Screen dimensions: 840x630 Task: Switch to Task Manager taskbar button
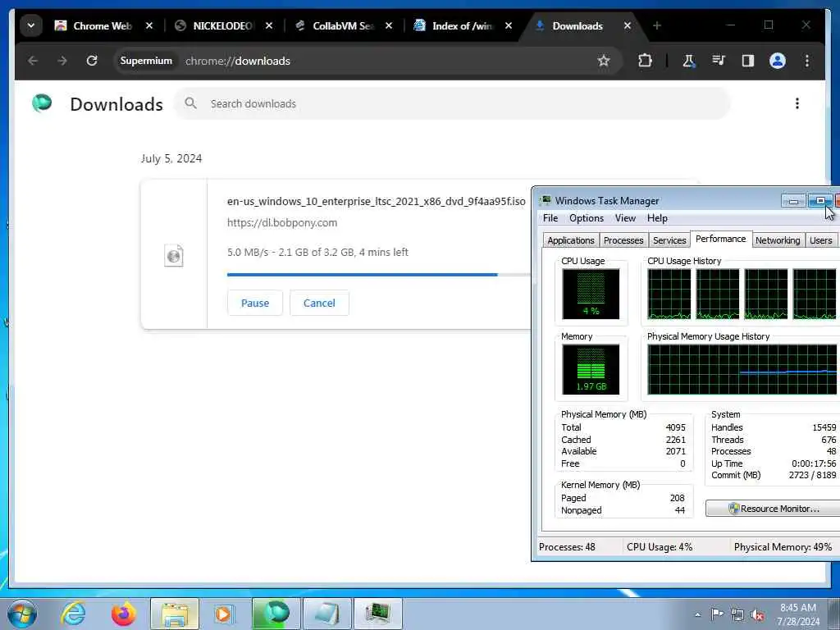pos(377,614)
